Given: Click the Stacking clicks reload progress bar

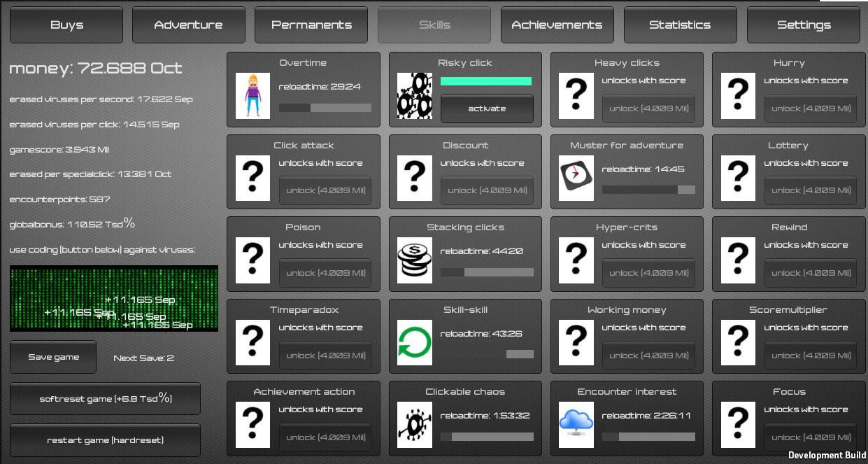Looking at the screenshot, I should pyautogui.click(x=487, y=272).
